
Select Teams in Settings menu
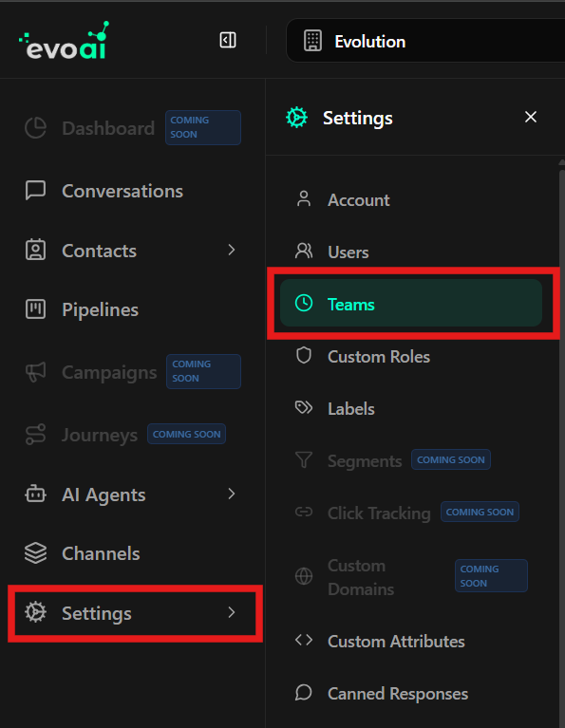tap(411, 303)
